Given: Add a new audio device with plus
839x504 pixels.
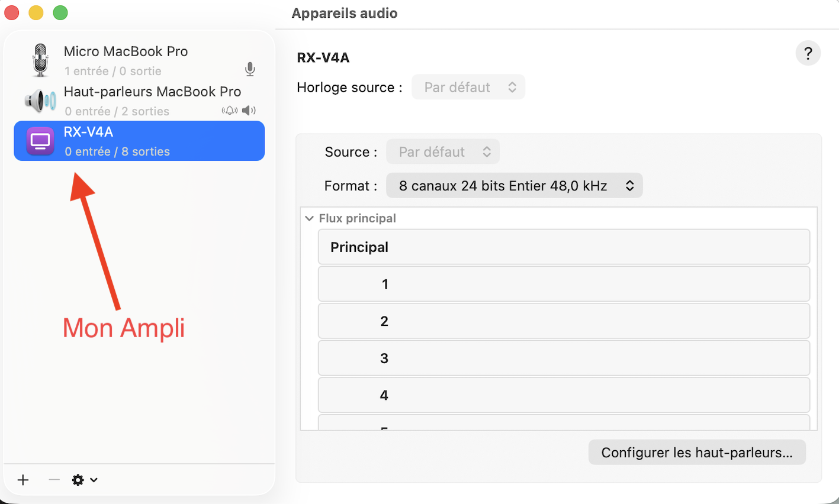Looking at the screenshot, I should (x=23, y=480).
